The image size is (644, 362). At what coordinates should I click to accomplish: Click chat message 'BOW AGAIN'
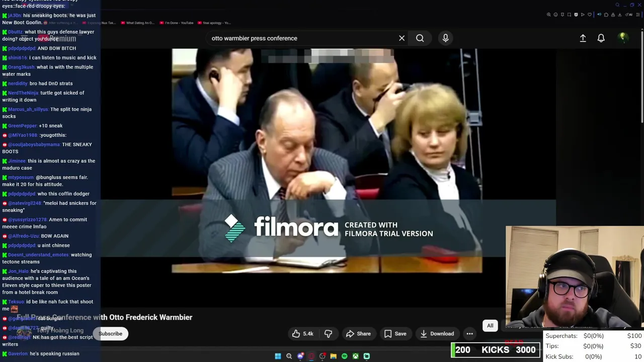tap(55, 236)
